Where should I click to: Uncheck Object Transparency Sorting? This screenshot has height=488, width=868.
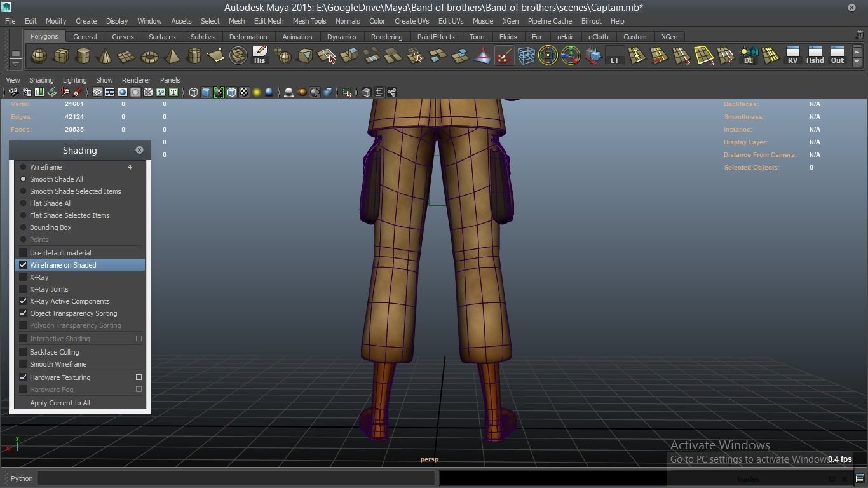tap(24, 313)
